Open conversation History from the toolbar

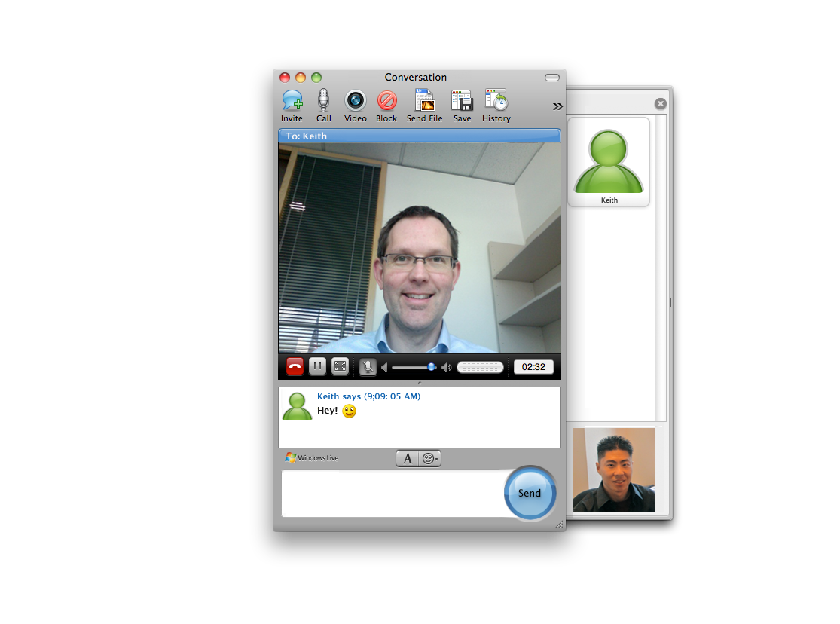click(x=496, y=101)
